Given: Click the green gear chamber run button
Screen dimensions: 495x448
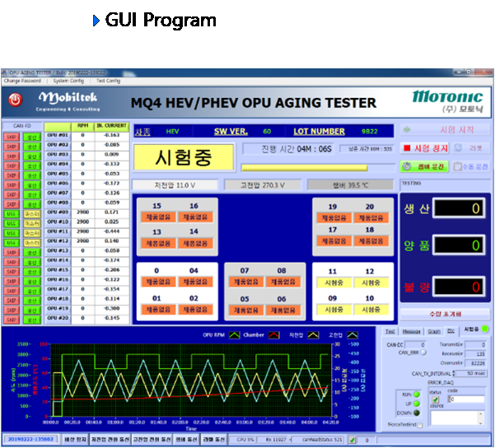Looking at the screenshot, I should click(425, 166).
